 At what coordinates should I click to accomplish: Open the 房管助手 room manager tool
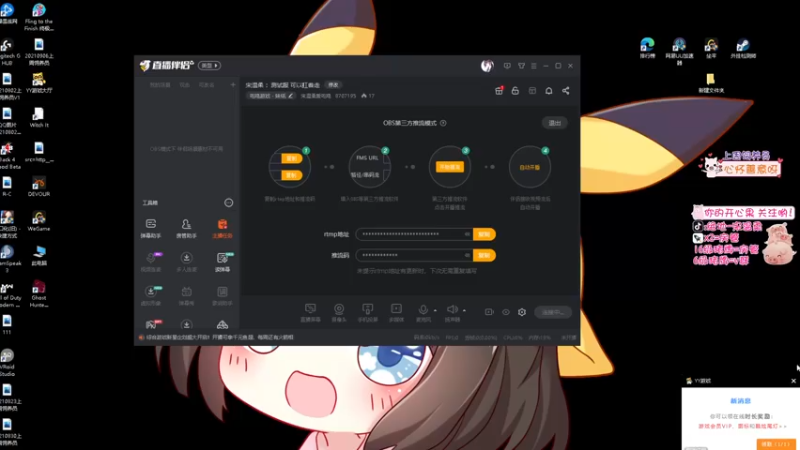pos(186,228)
